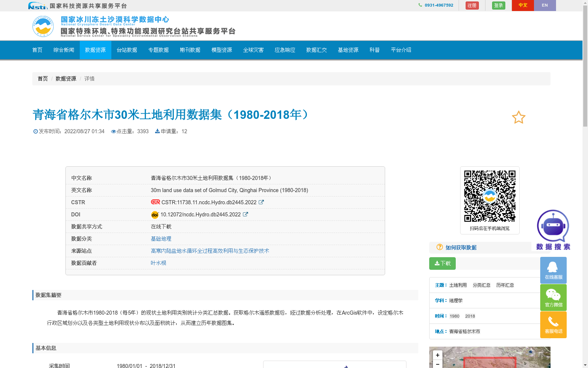Image resolution: width=588 pixels, height=368 pixels.
Task: Click the 2018 time tag
Action: (470, 316)
